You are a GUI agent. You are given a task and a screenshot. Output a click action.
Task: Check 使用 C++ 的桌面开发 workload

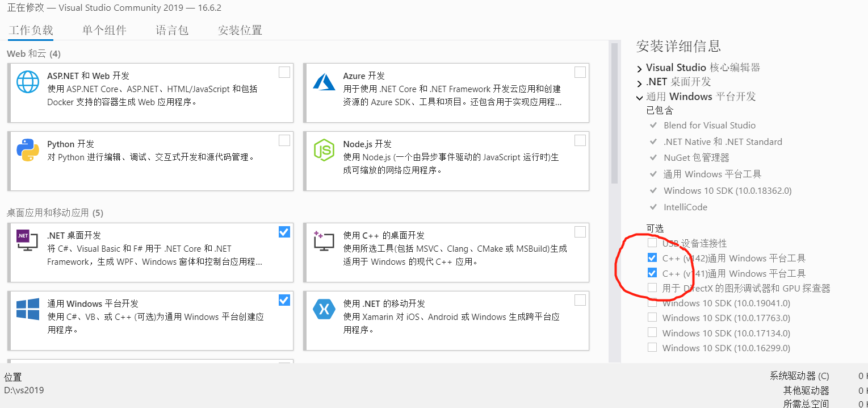click(580, 231)
